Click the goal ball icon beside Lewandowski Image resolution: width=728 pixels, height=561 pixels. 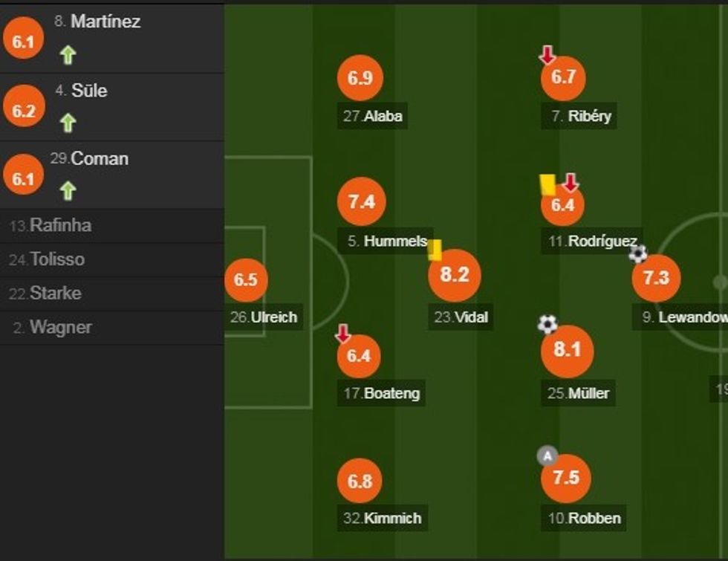tap(638, 254)
